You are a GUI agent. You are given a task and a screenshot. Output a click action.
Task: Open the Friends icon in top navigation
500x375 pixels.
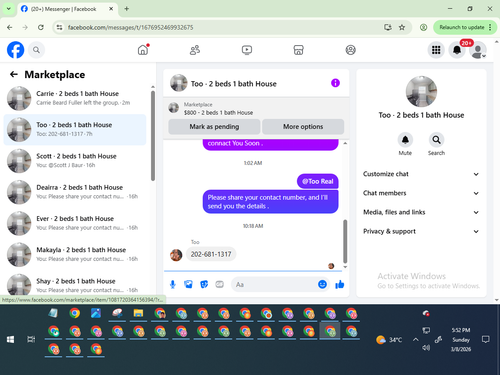click(195, 50)
